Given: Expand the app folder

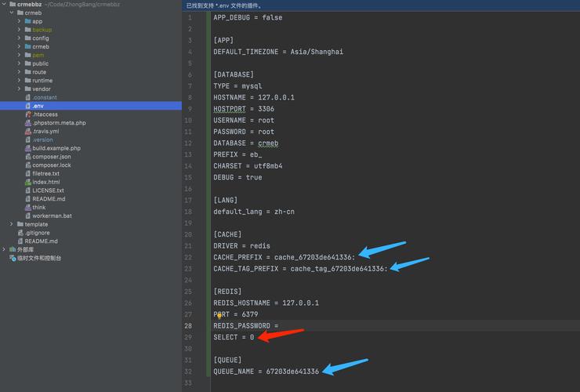Looking at the screenshot, I should pyautogui.click(x=19, y=21).
